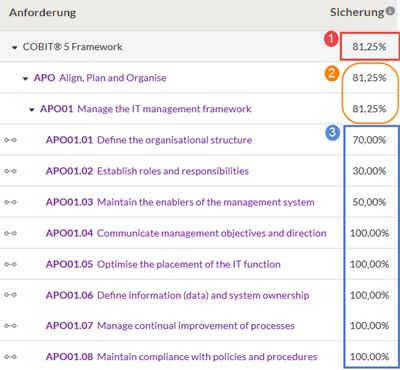
Task: Open APO01.01 Define the organisational structure
Action: 149,140
